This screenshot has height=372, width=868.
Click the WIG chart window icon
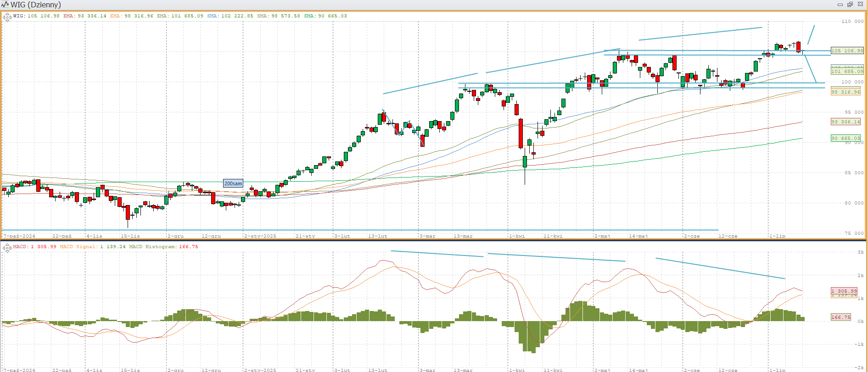(5, 5)
